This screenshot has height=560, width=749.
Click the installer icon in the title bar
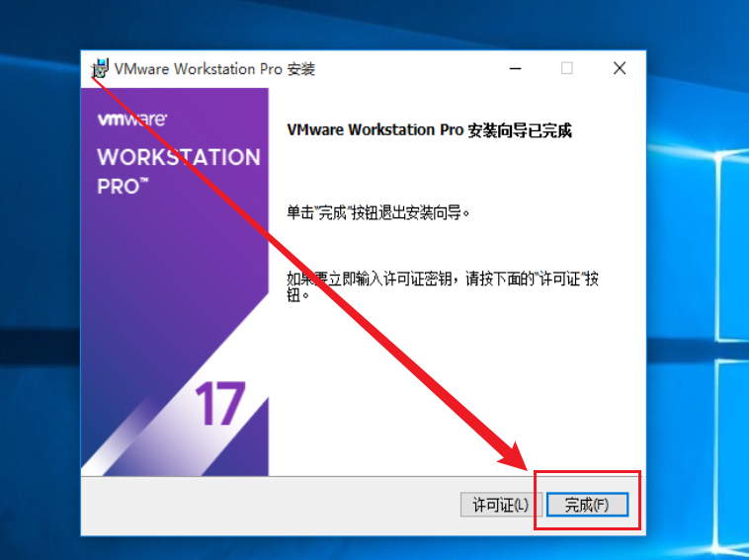(100, 69)
